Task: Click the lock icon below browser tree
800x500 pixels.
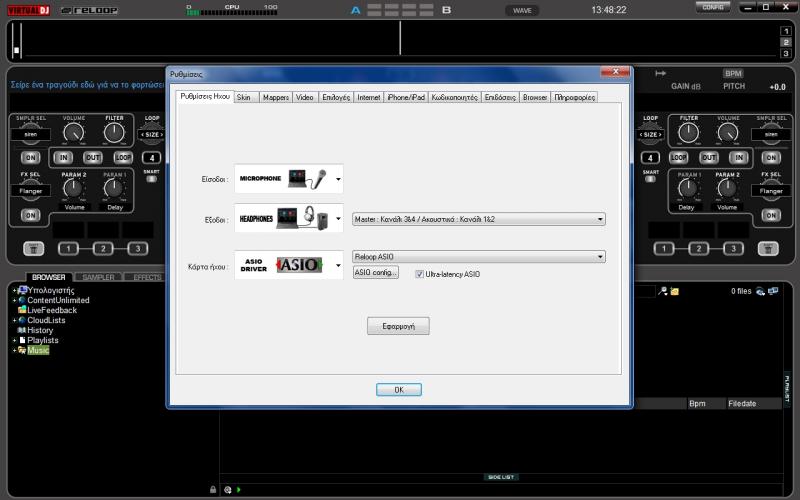Action: 213,489
